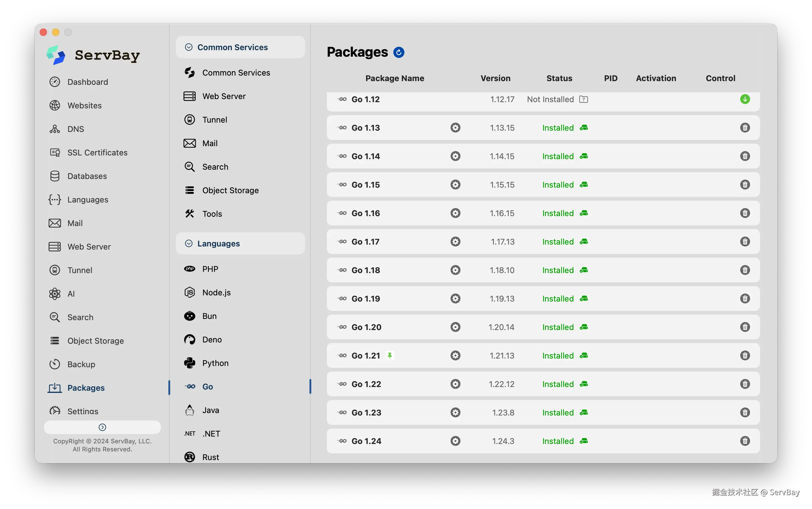
Task: Select Node.js language category
Action: pyautogui.click(x=216, y=293)
